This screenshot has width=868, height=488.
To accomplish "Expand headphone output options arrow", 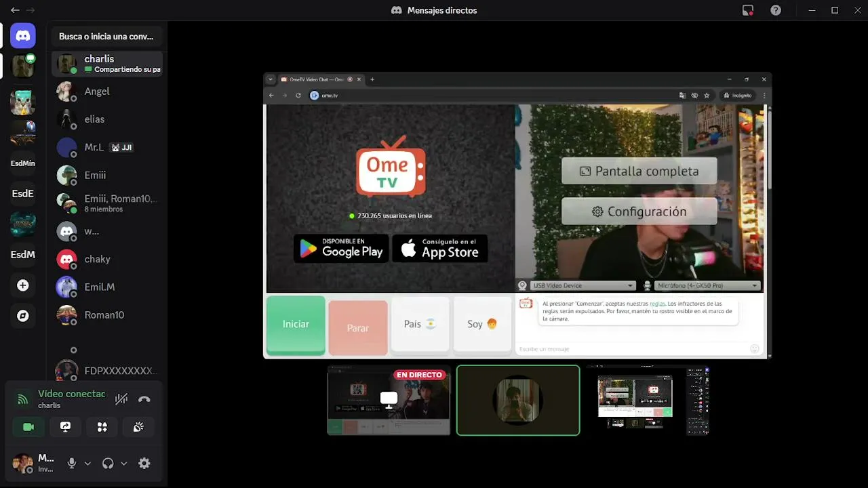I will click(123, 464).
